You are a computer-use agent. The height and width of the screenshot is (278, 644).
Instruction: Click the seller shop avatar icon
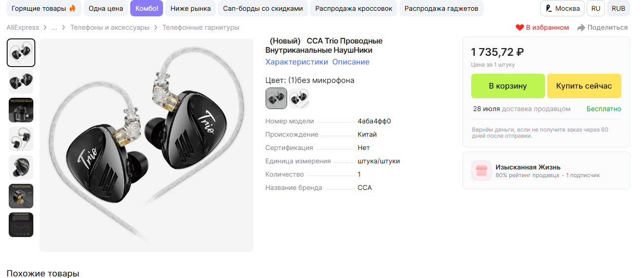point(481,171)
